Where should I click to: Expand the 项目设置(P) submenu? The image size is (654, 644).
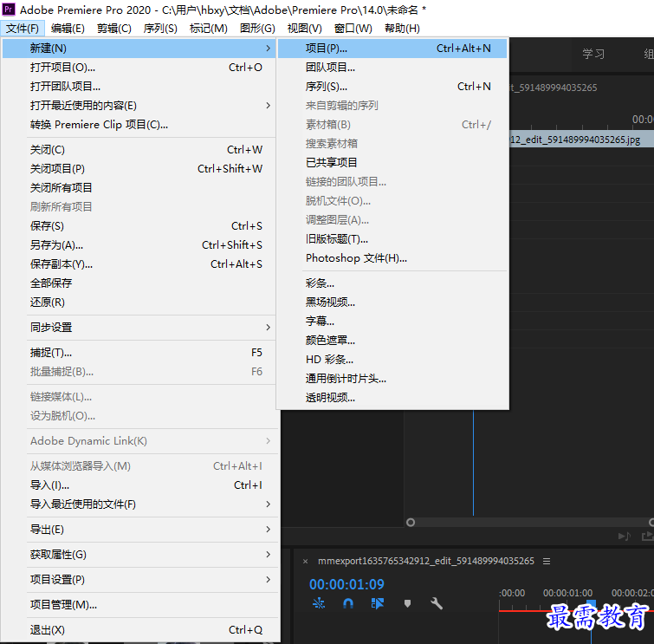point(139,580)
